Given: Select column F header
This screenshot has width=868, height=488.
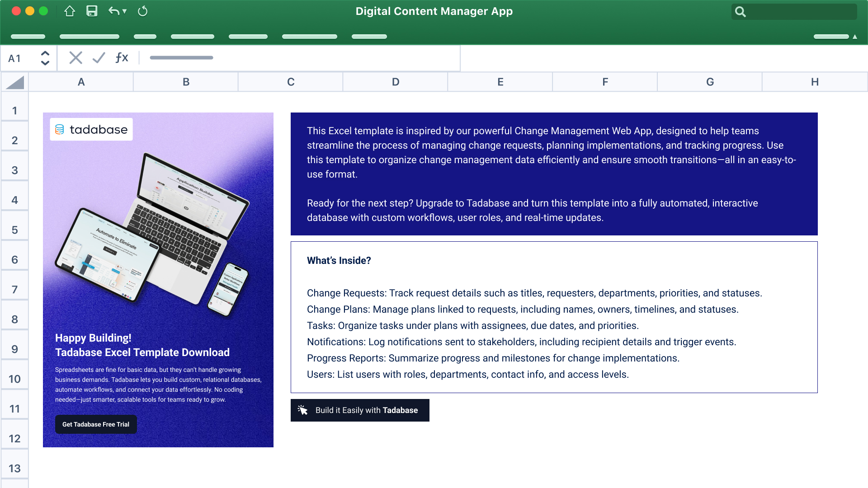Looking at the screenshot, I should click(x=605, y=82).
